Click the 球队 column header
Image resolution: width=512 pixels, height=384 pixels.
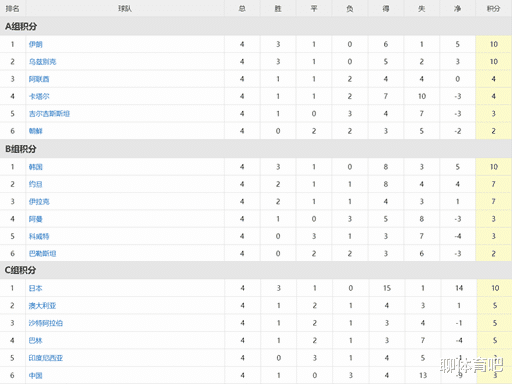coord(125,8)
